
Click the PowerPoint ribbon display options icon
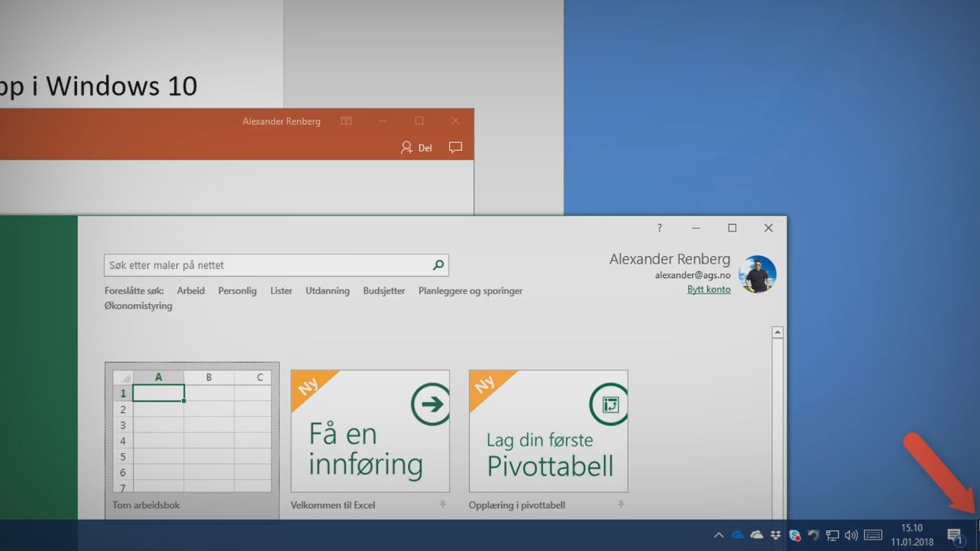tap(346, 121)
